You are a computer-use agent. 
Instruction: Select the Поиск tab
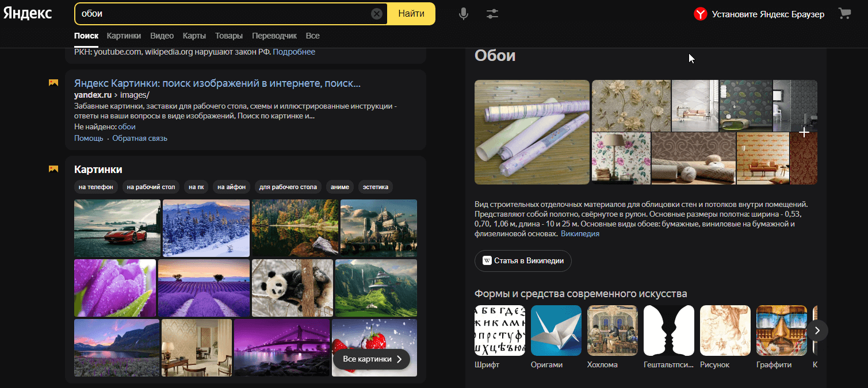86,36
